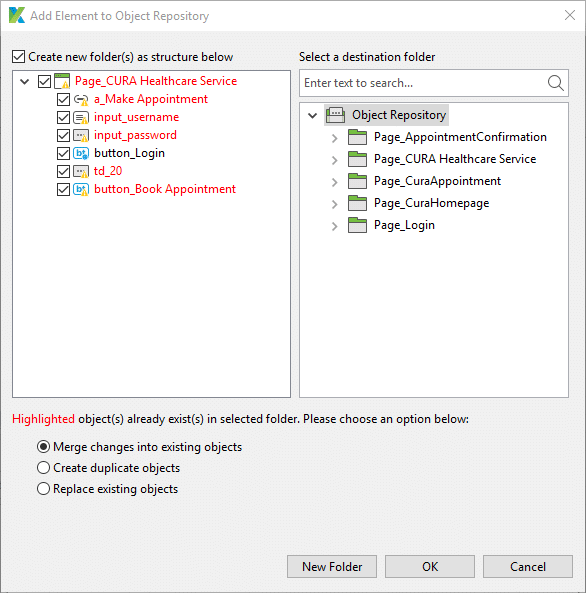
Task: Click the Page_CuraAppointment folder icon
Action: point(357,181)
